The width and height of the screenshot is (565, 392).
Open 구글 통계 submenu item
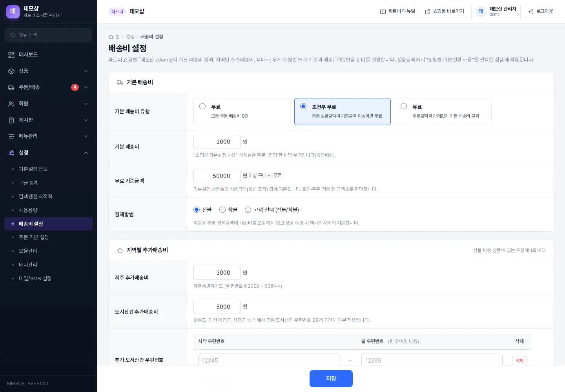pos(49,183)
